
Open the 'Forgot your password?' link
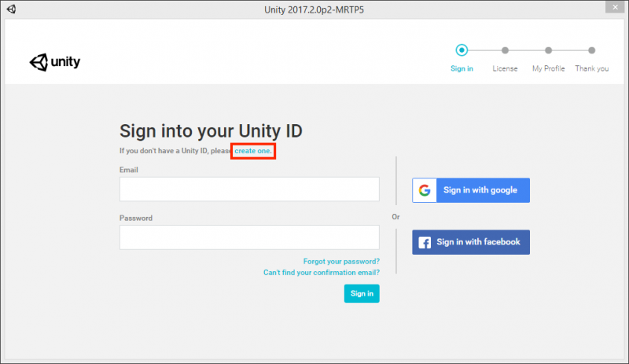(341, 261)
